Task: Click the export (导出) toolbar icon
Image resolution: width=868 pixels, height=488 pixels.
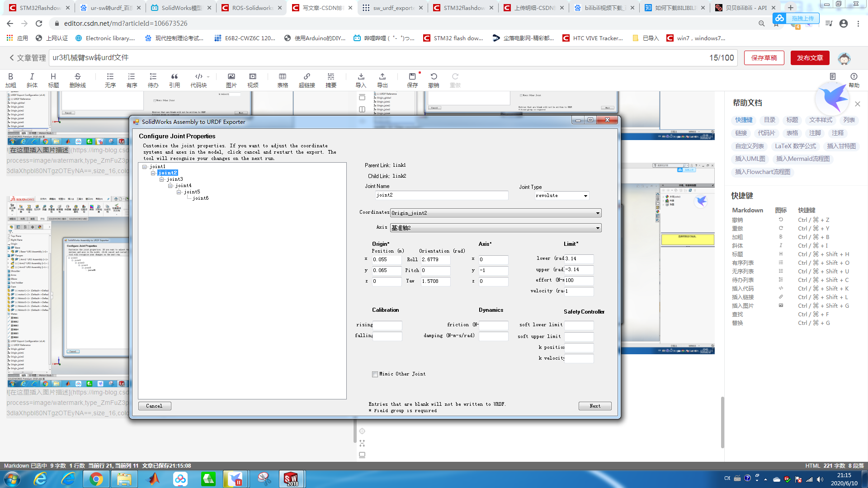Action: [x=382, y=80]
